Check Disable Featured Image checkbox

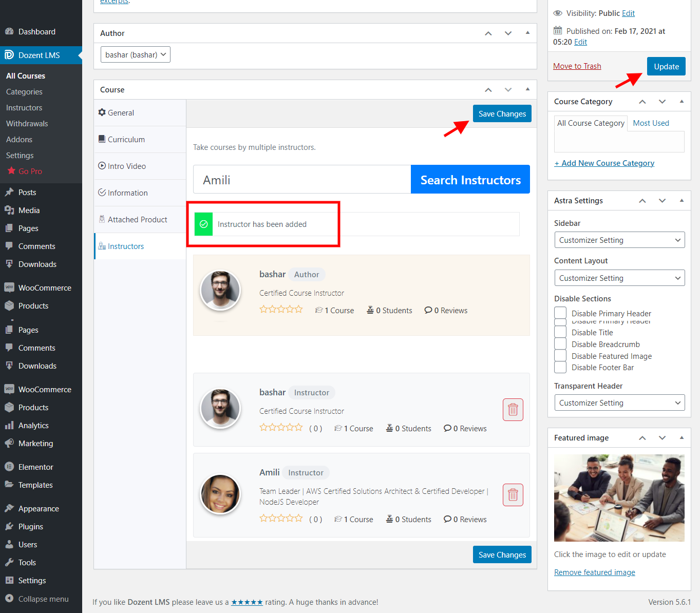click(x=560, y=356)
